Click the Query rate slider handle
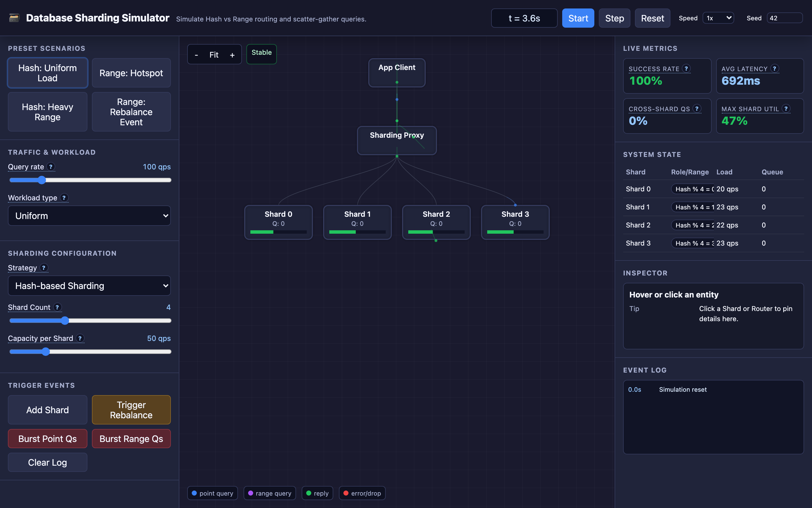Image resolution: width=812 pixels, height=508 pixels. click(42, 180)
